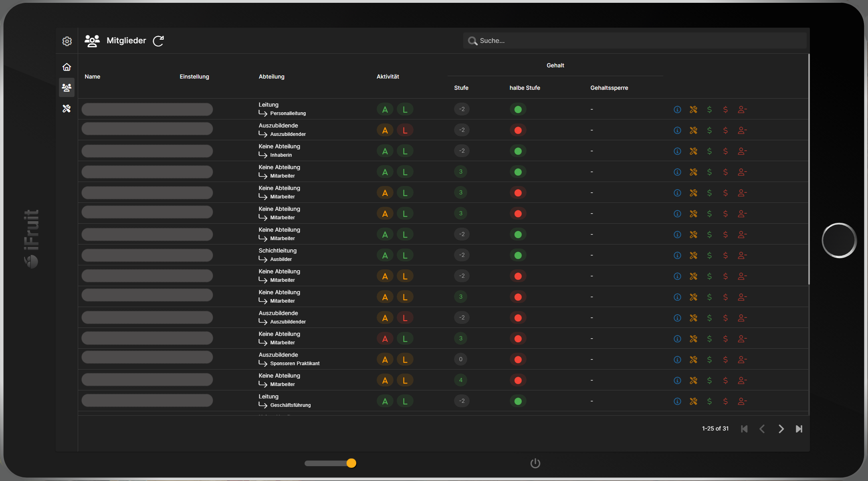Click the Schichtleitung department text
The height and width of the screenshot is (481, 868).
(x=278, y=251)
